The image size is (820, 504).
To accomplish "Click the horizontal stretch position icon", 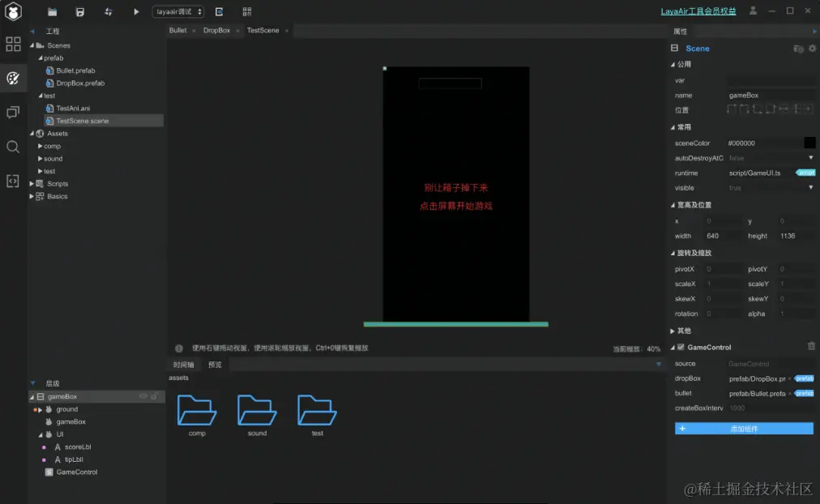I will pyautogui.click(x=784, y=109).
